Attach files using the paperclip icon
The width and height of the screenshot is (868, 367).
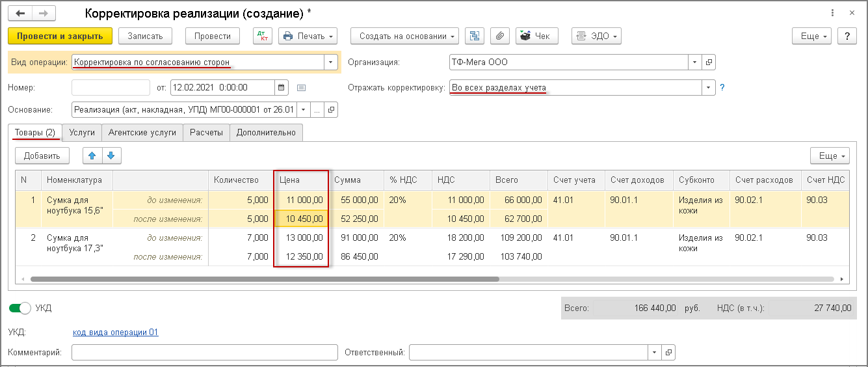500,36
